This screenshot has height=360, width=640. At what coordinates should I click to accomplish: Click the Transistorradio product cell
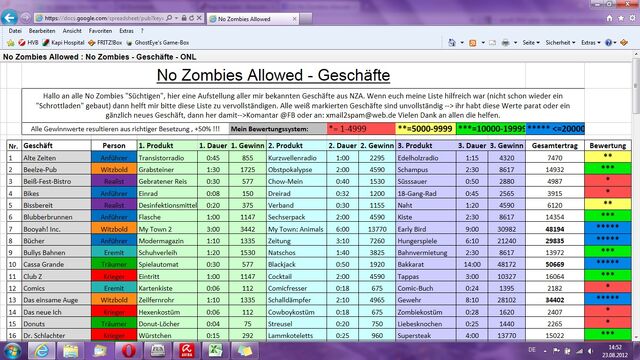[167, 158]
